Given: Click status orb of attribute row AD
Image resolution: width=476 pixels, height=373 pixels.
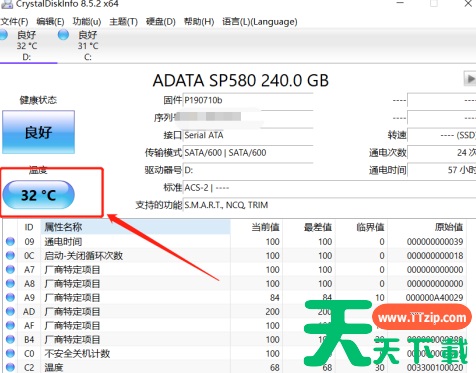Looking at the screenshot, I should (10, 311).
